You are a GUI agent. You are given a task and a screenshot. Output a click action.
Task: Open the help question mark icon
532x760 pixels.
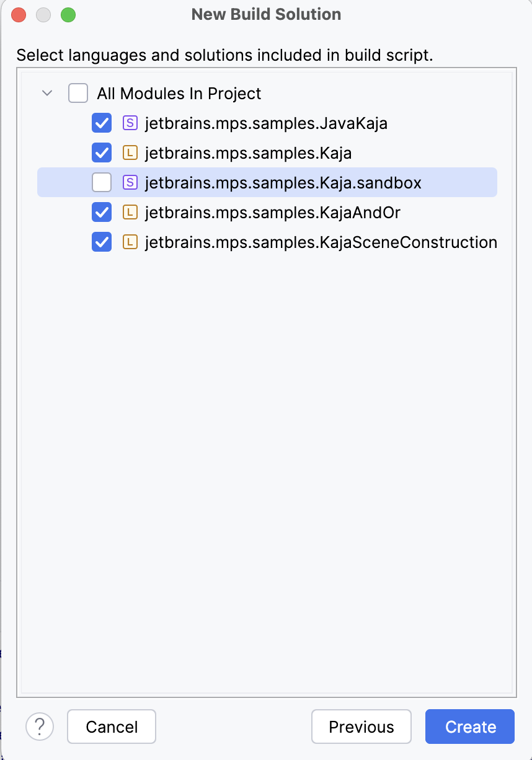40,727
